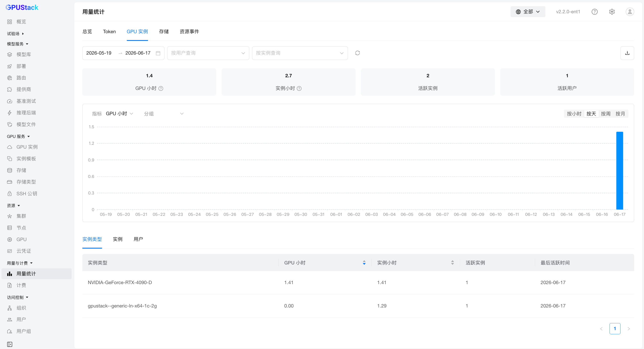Viewport: 644px width, 349px height.
Task: Switch to the 实例 table tab
Action: (x=118, y=239)
